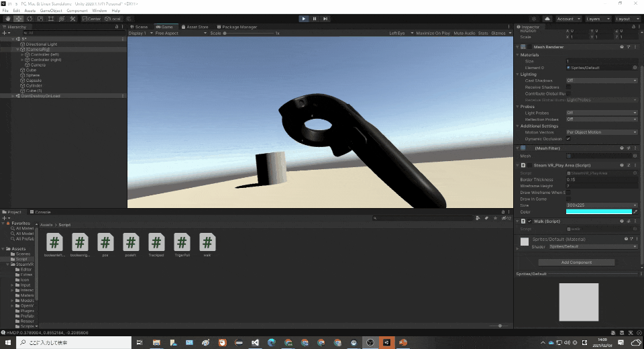Open Light Probes dropdown
Screen dimensions: 644x349
602,113
